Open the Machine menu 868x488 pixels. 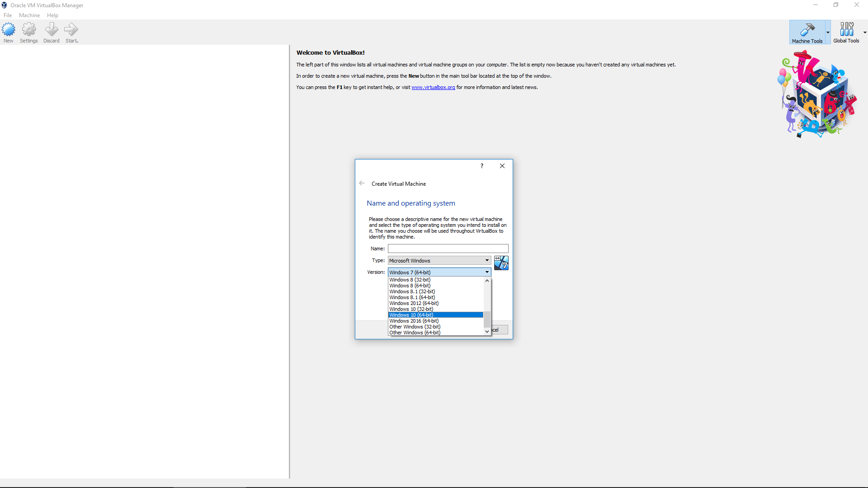coord(29,15)
